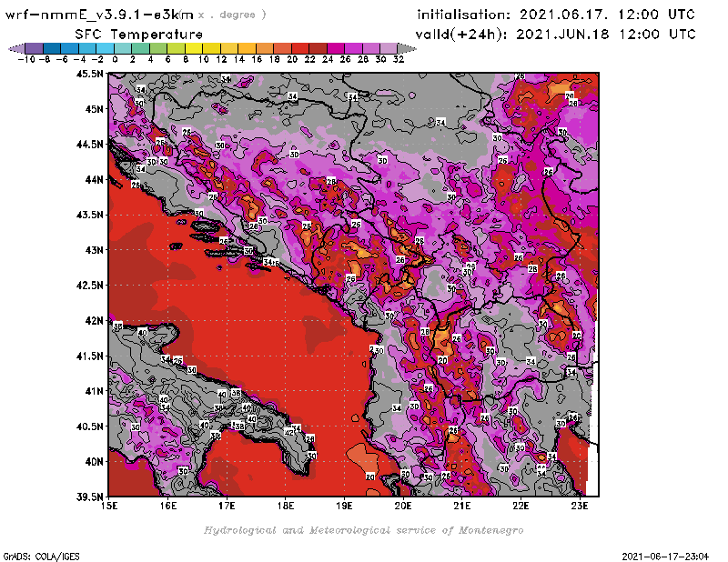
Task: Click the 'valid(+24h): 2021.JUN.18 12:00 UTC' line
Action: [556, 35]
